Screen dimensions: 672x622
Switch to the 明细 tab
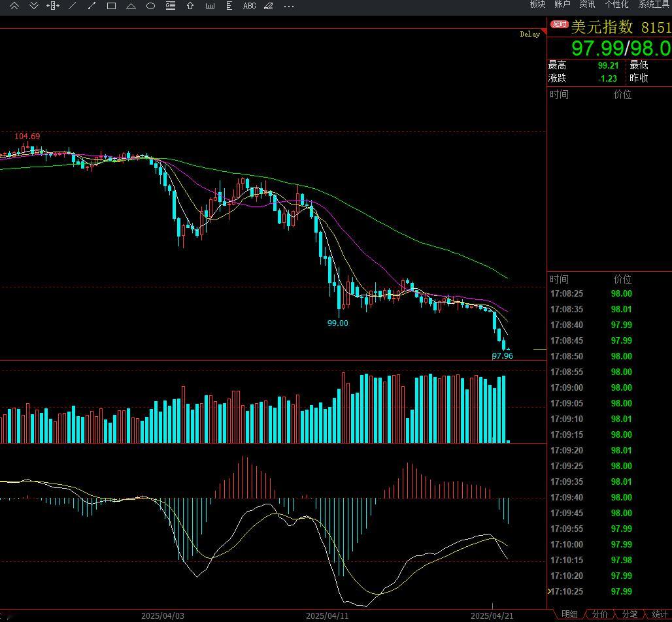569,615
